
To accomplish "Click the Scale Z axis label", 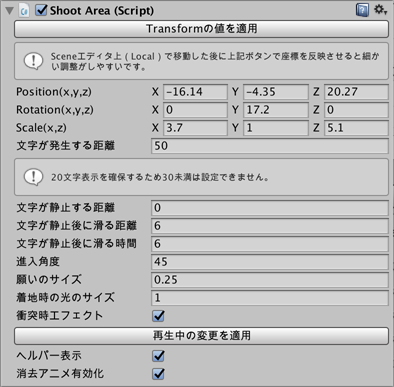I will pos(316,128).
